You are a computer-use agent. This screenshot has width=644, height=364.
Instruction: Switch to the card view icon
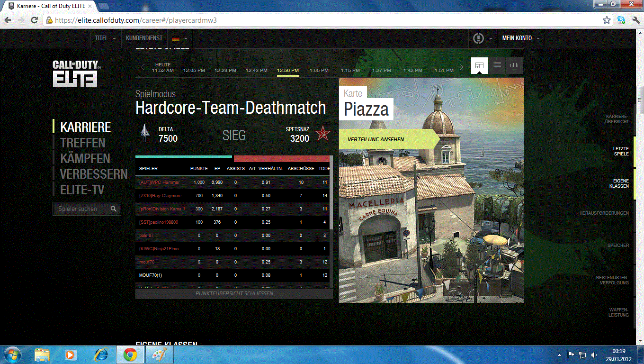point(479,65)
